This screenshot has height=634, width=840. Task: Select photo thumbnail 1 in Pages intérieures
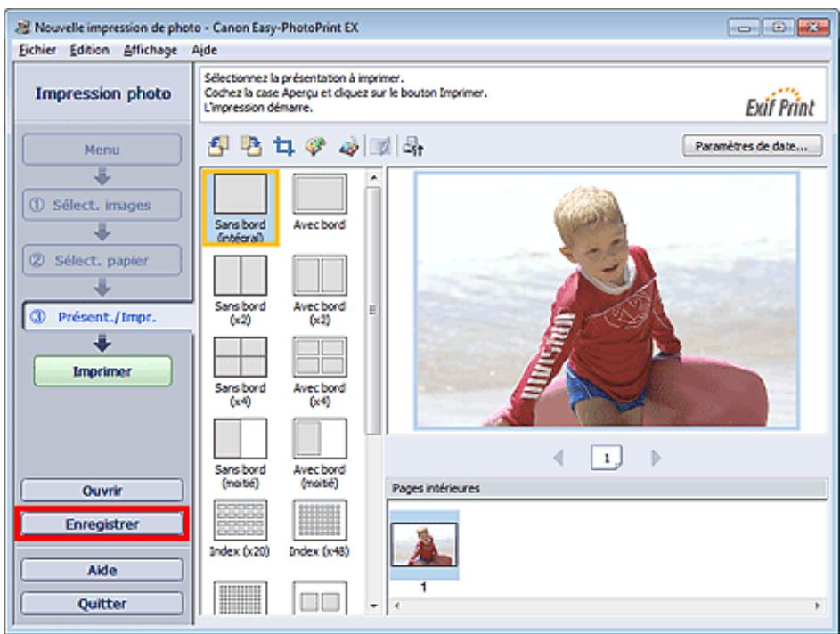(x=424, y=545)
